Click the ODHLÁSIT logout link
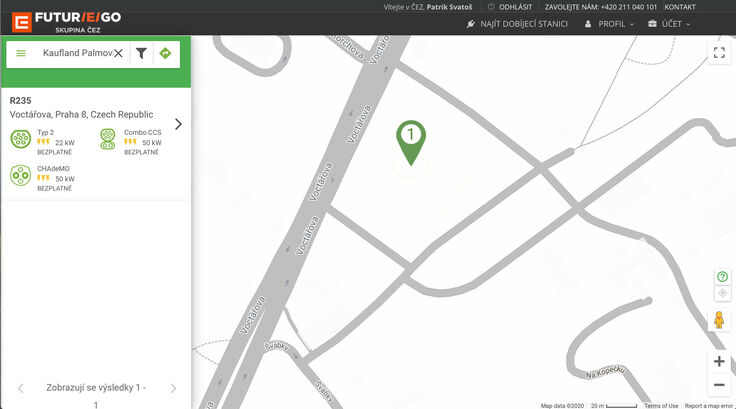Image resolution: width=736 pixels, height=409 pixels. [509, 7]
